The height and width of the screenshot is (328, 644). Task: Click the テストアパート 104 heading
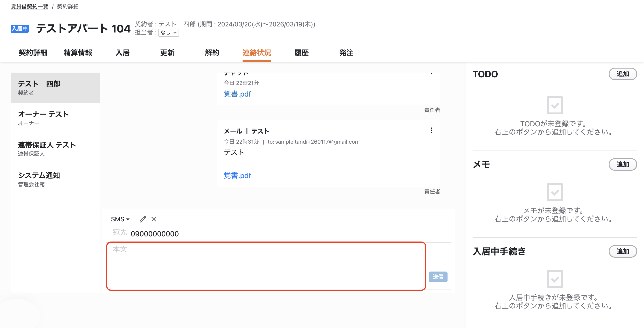83,28
